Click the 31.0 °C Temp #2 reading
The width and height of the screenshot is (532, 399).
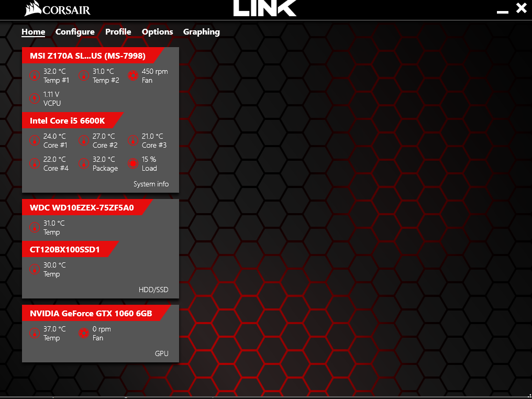106,75
